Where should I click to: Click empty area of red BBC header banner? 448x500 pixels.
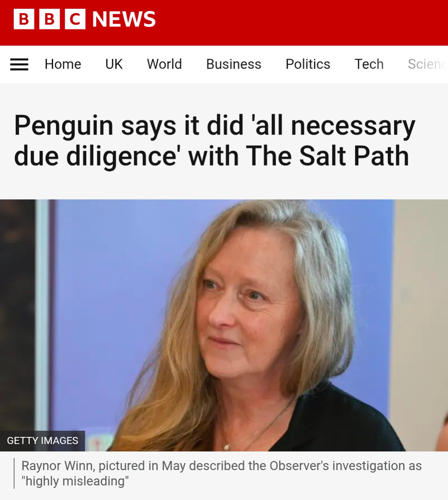coord(299,22)
